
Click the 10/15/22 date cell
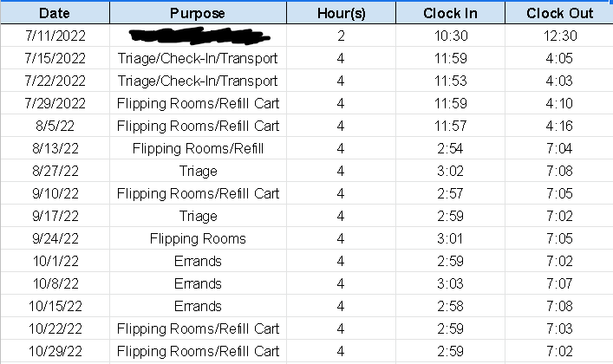[55, 306]
